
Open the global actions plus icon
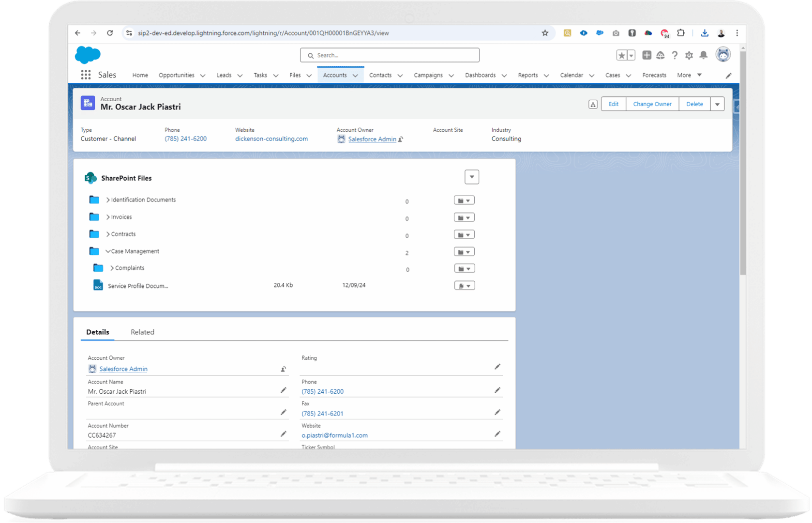click(647, 55)
